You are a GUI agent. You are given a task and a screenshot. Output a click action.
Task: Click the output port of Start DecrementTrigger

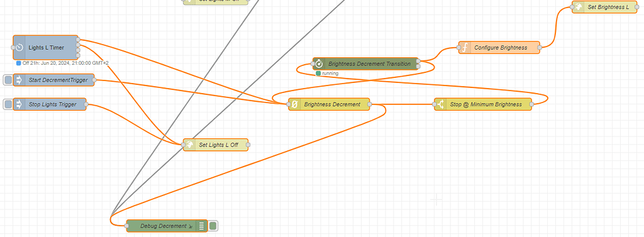coord(94,80)
